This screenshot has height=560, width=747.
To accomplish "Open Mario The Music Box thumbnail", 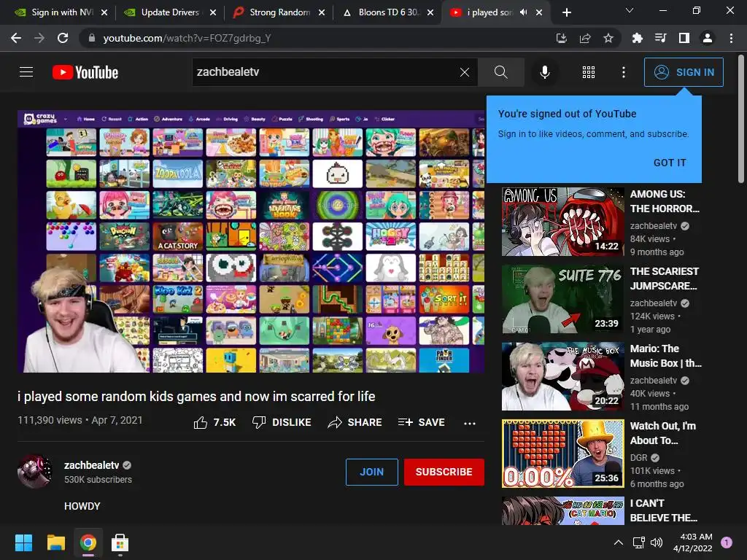I will [x=562, y=376].
